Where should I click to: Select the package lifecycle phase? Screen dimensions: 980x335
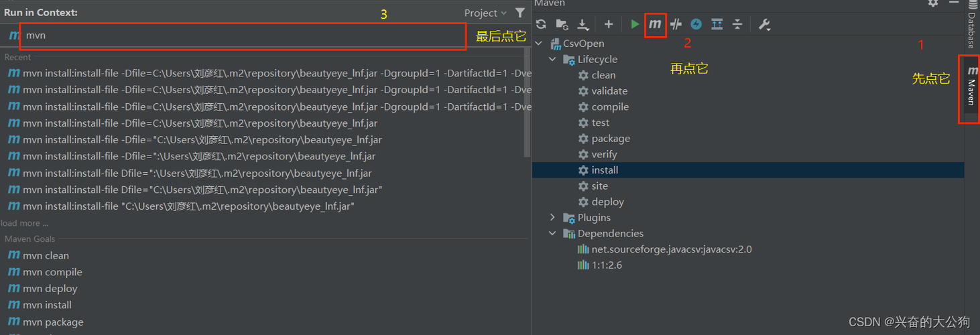click(611, 139)
